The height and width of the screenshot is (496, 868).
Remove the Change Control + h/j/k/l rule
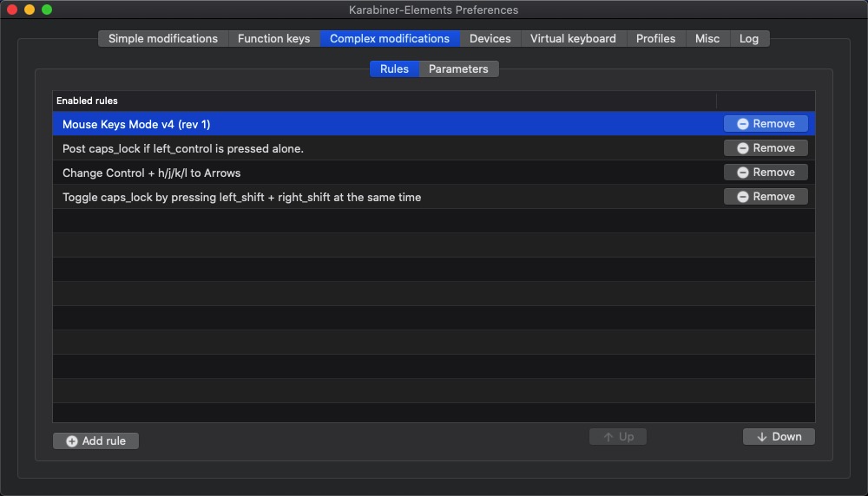coord(766,173)
